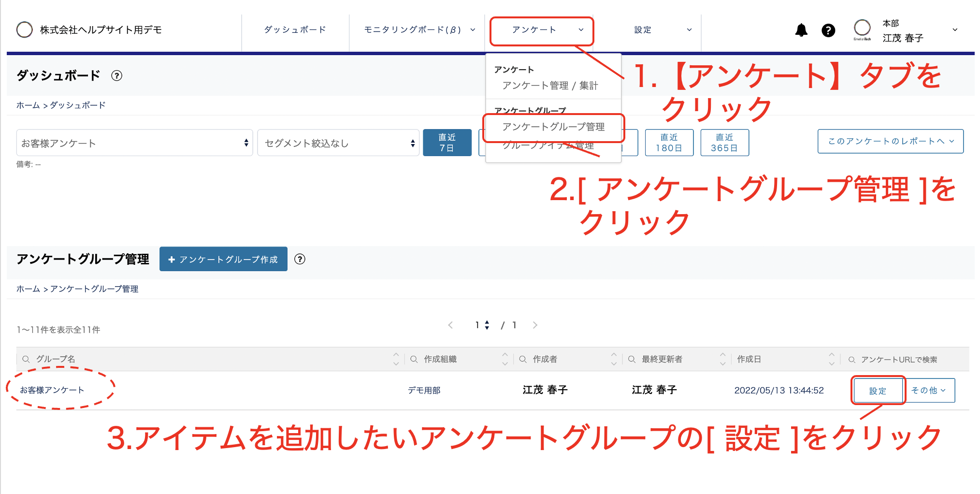Viewport: 980px width, 494px height.
Task: Open user account dropdown chevron
Action: (x=955, y=30)
